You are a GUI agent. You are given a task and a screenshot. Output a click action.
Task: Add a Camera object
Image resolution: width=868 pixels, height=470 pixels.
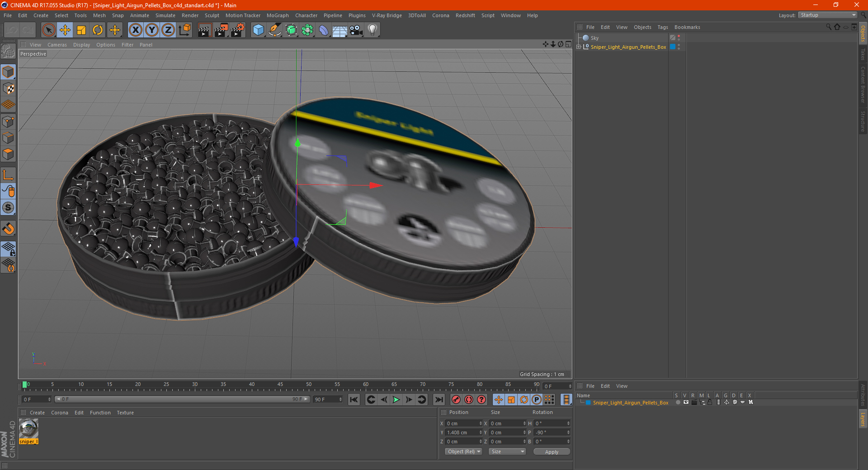pyautogui.click(x=356, y=30)
